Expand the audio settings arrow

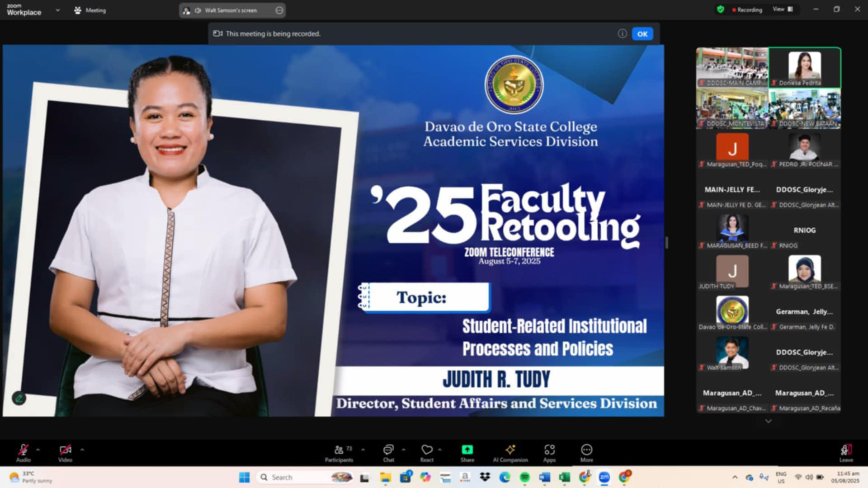pyautogui.click(x=38, y=450)
